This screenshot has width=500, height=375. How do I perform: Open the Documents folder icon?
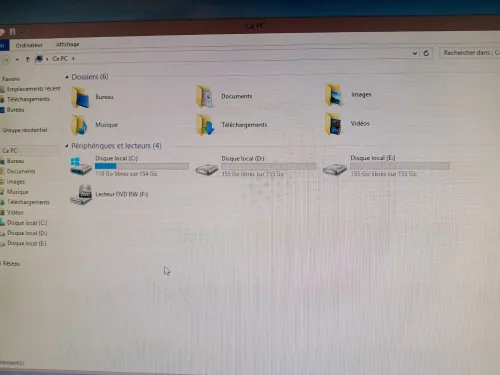[205, 96]
